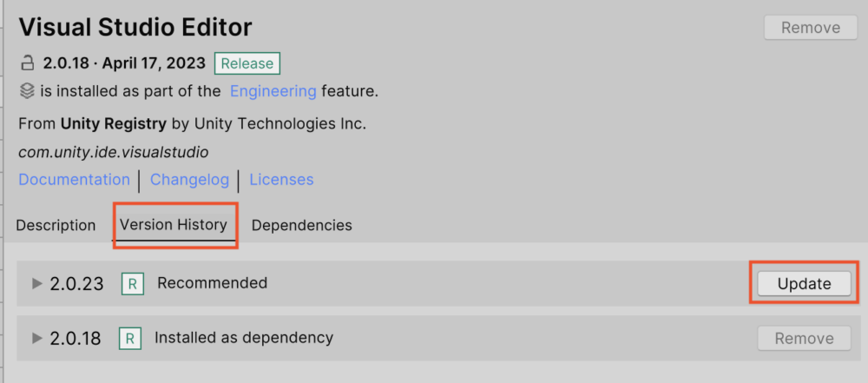Click the Recommended label for 2.0.23
This screenshot has height=383, width=868.
click(x=212, y=283)
